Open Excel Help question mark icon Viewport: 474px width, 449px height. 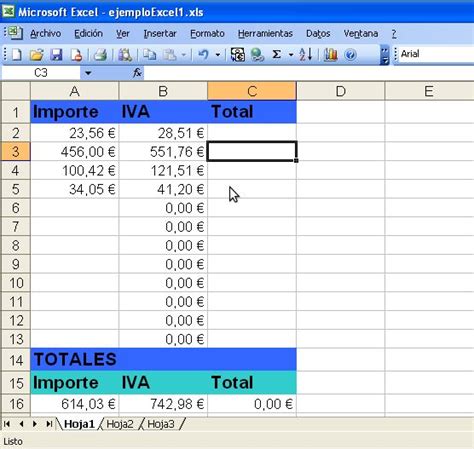[350, 54]
